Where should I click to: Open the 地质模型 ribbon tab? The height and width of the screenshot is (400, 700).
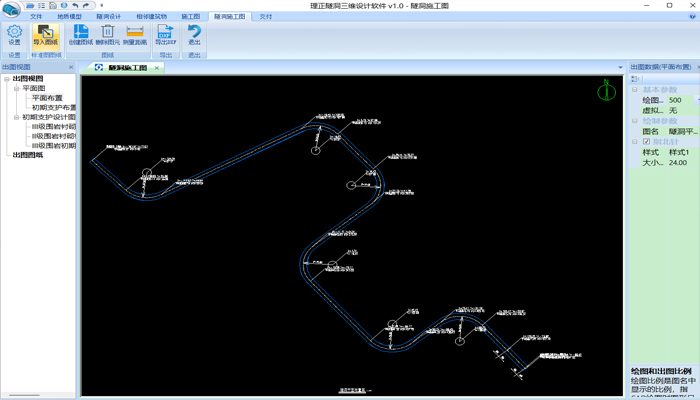pyautogui.click(x=69, y=17)
